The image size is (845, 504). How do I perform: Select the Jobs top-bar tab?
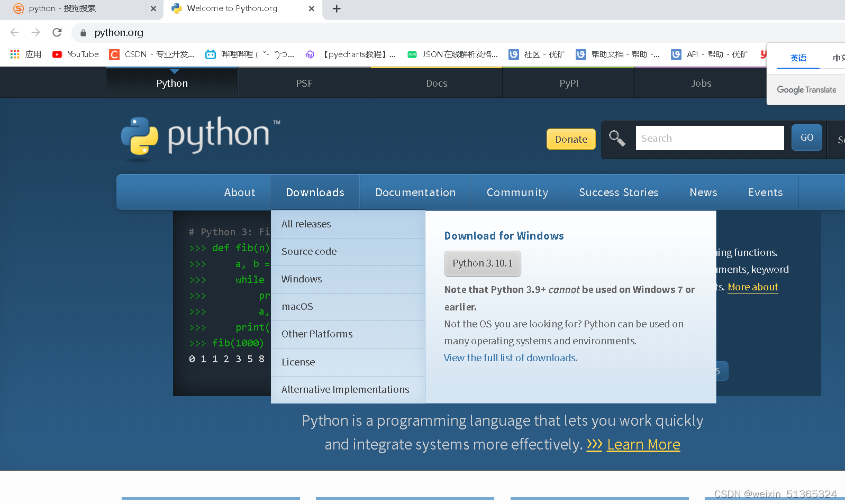[701, 83]
